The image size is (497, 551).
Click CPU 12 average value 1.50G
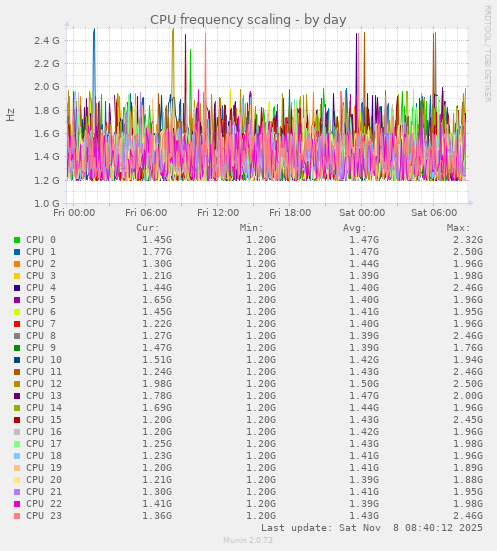point(364,384)
